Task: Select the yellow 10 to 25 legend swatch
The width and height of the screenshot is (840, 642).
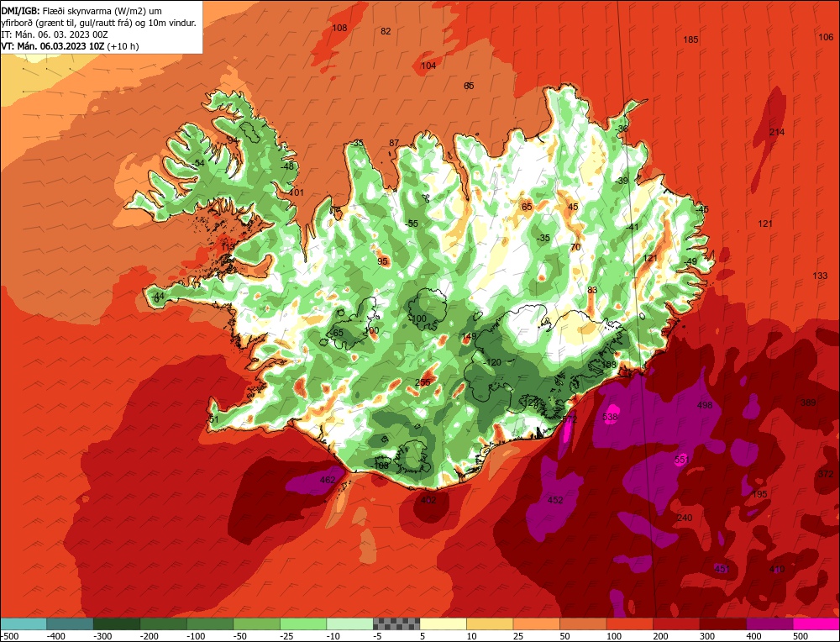Action: point(490,624)
